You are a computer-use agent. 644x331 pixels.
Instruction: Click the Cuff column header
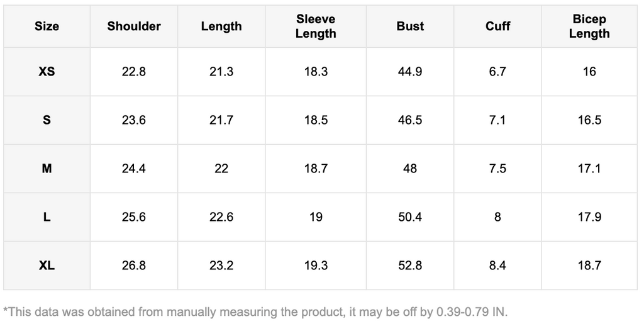point(497,26)
